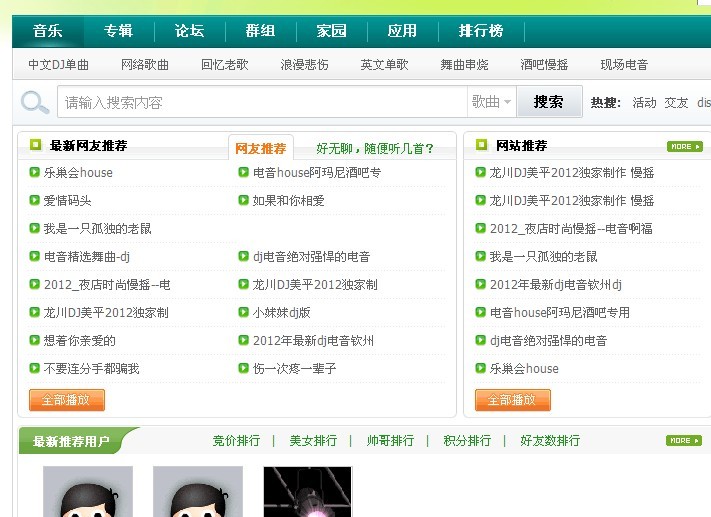Go to the 论坛 navigation tab

[190, 31]
